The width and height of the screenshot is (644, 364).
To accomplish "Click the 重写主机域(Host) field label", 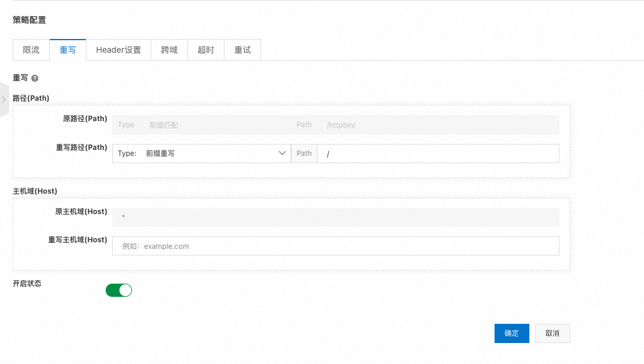I will click(77, 240).
